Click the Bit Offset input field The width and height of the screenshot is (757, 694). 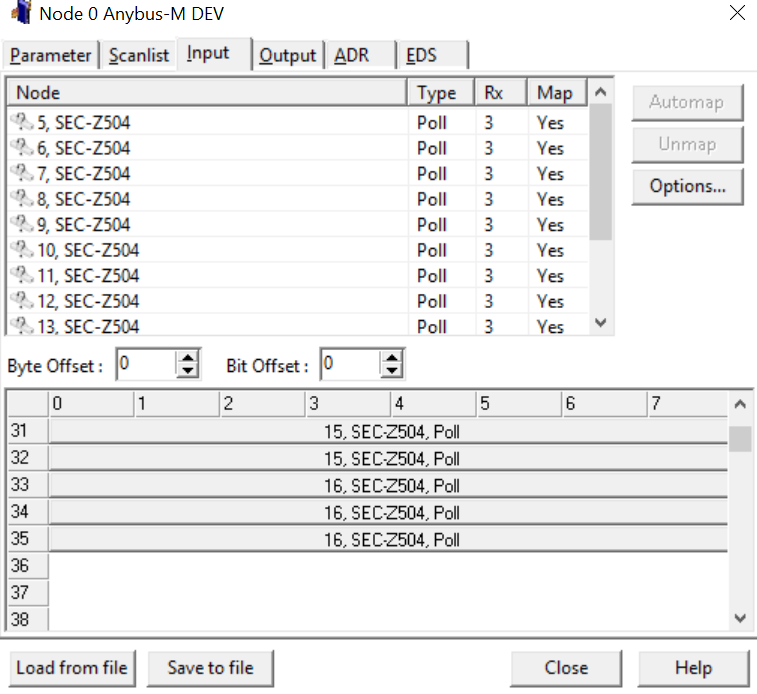point(351,364)
